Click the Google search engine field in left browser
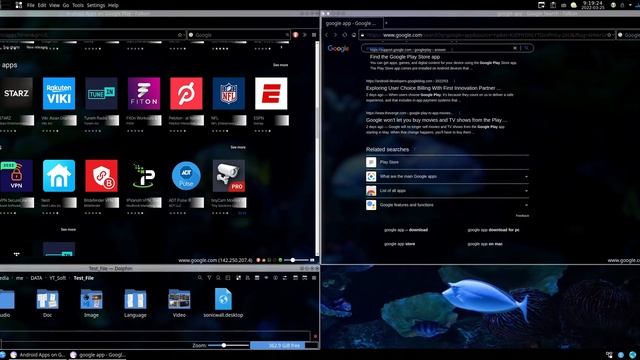 238,35
